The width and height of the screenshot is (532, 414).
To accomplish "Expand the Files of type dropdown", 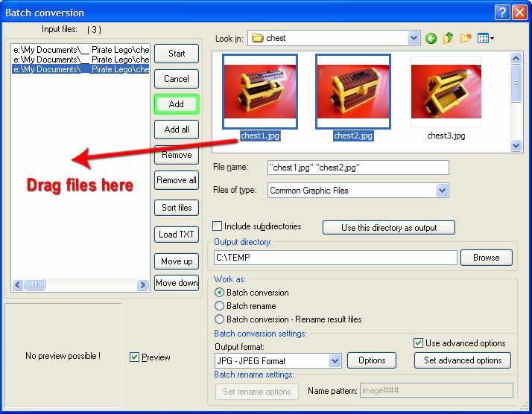I will [x=442, y=190].
